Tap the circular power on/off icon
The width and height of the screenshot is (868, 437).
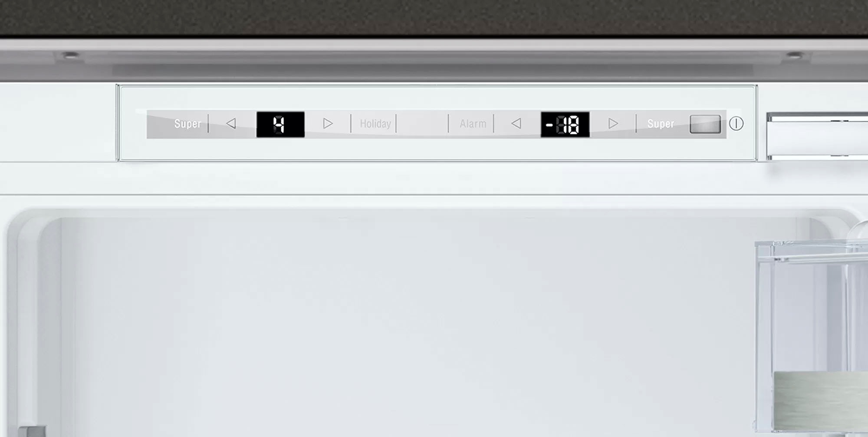point(736,124)
